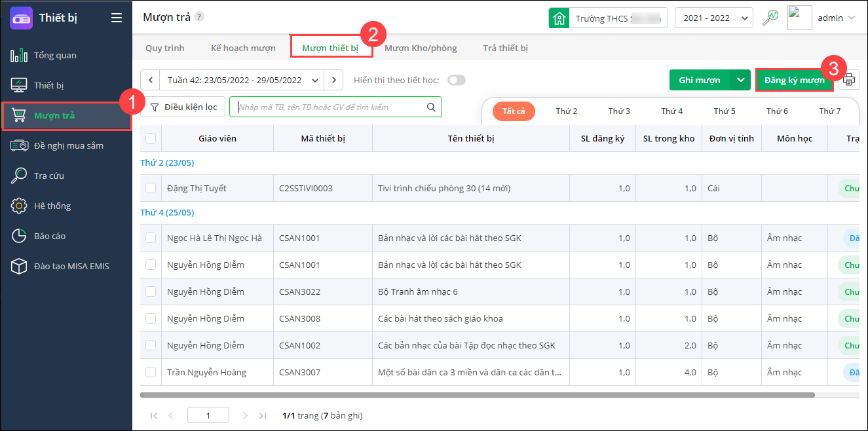The width and height of the screenshot is (868, 431).
Task: Check the select-all checkbox in table header
Action: click(x=151, y=138)
